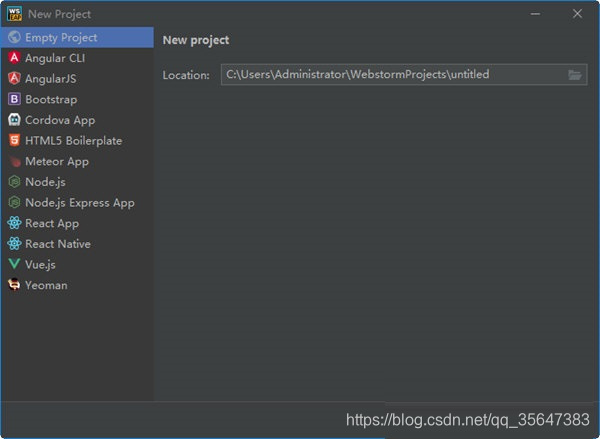Select Node.js Express App entry
This screenshot has width=600, height=439.
pyautogui.click(x=77, y=202)
